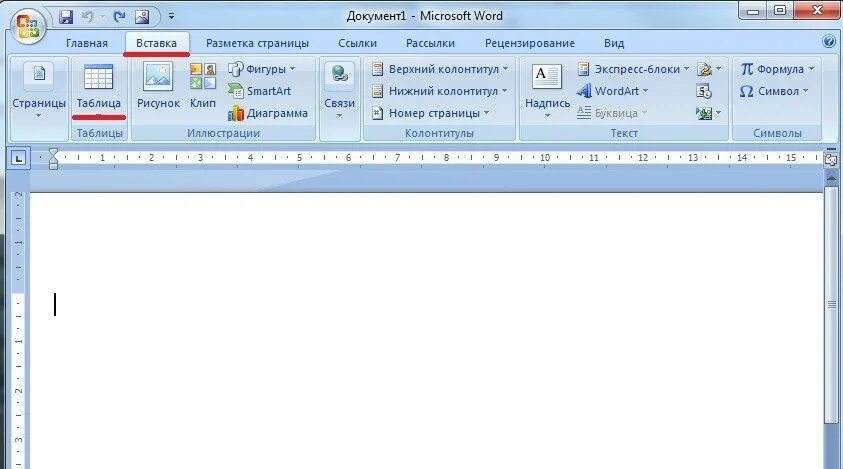This screenshot has width=843, height=469.
Task: Open the Фигуры shapes dropdown
Action: coord(262,69)
